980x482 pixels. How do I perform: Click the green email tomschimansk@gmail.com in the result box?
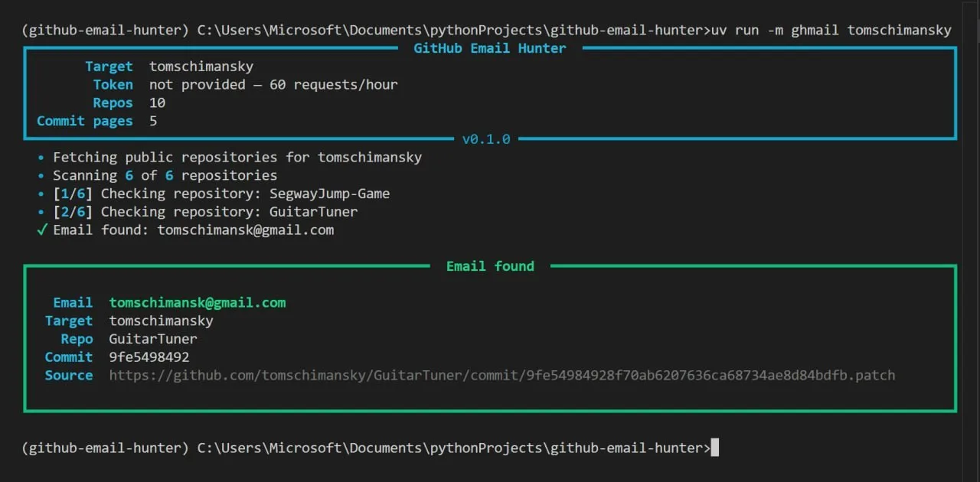[198, 302]
